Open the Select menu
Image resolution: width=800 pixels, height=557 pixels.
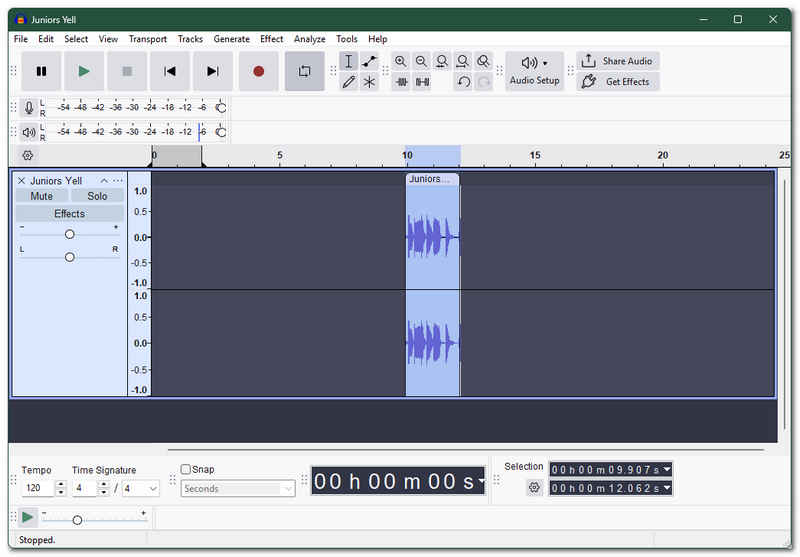coord(76,39)
